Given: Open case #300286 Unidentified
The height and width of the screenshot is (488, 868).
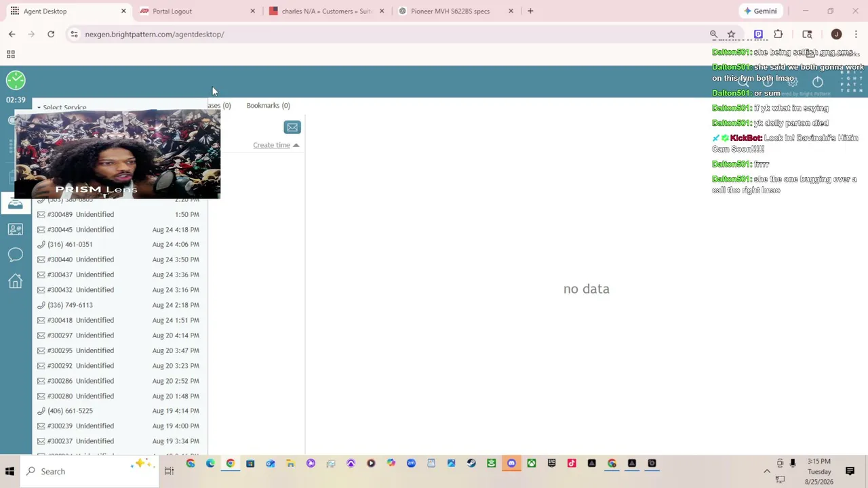Looking at the screenshot, I should (x=119, y=381).
